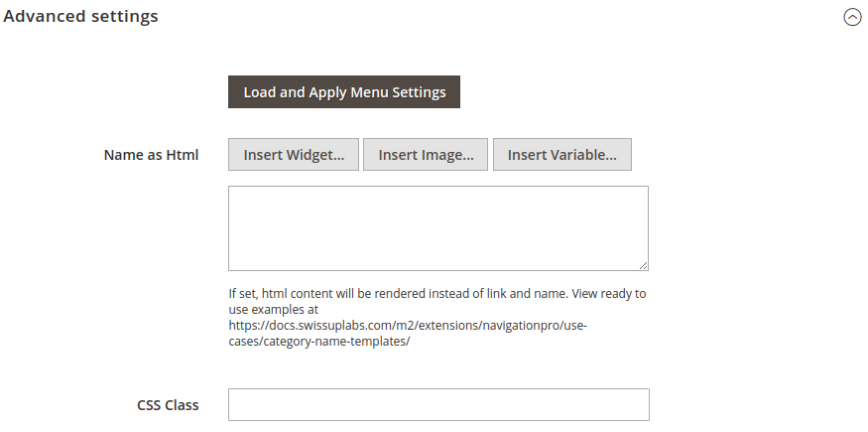This screenshot has height=432, width=868.
Task: Open the Insert Variable chooser
Action: 561,155
